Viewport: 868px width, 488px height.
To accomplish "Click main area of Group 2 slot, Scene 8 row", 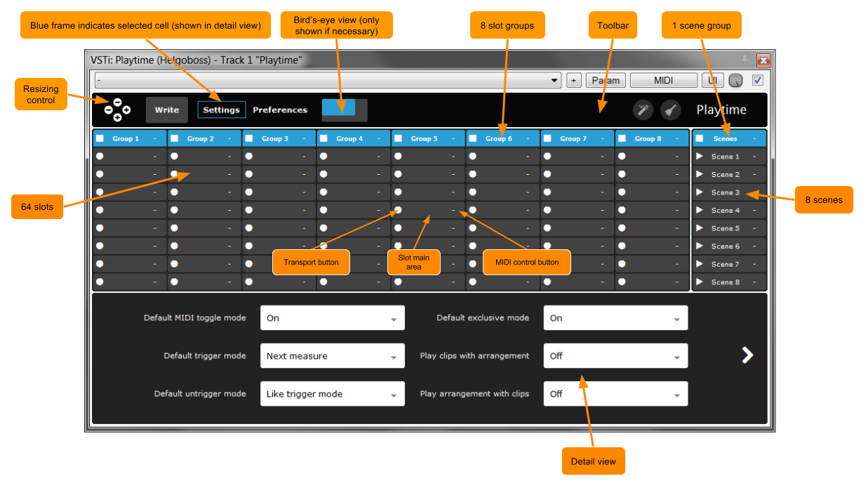I will (203, 282).
